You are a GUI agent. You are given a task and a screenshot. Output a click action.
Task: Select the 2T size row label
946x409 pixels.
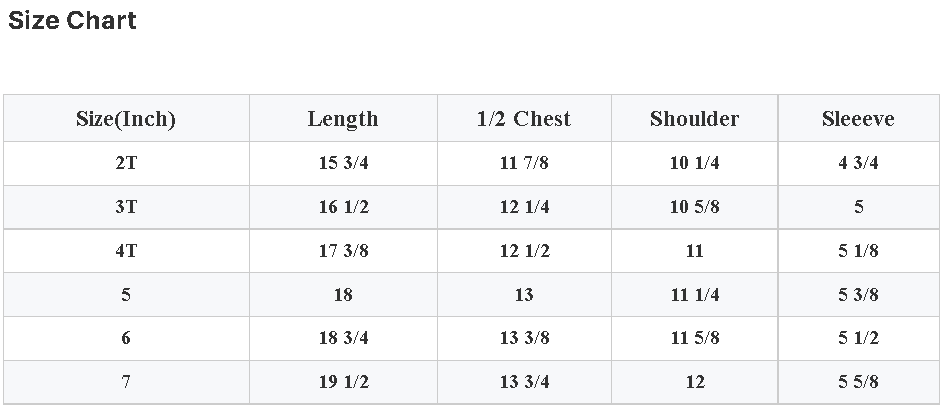tap(126, 163)
